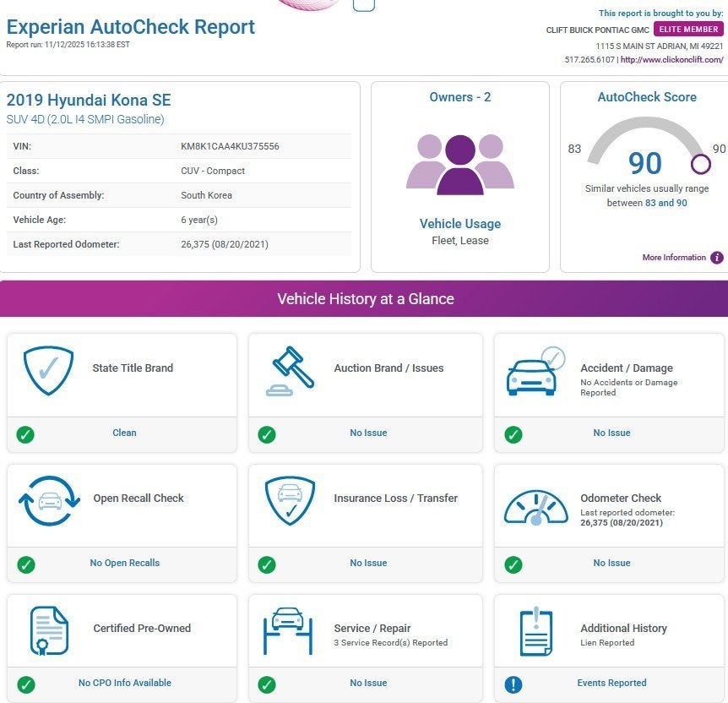Click the Vehicle History at a Glance banner

(364, 299)
